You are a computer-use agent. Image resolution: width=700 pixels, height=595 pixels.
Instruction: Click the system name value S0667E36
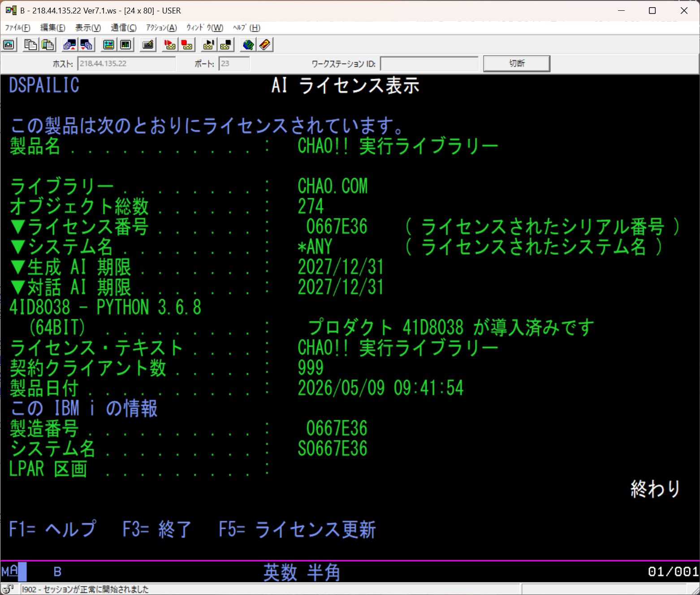click(x=333, y=448)
